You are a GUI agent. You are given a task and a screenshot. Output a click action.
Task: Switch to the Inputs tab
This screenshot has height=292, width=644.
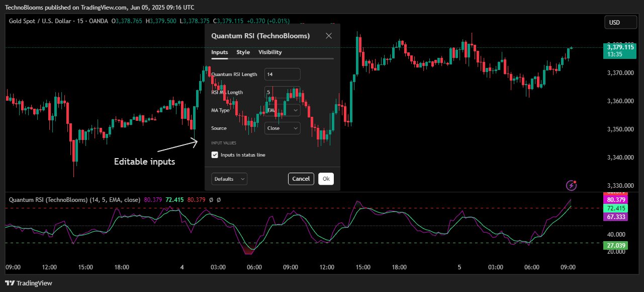pyautogui.click(x=220, y=52)
